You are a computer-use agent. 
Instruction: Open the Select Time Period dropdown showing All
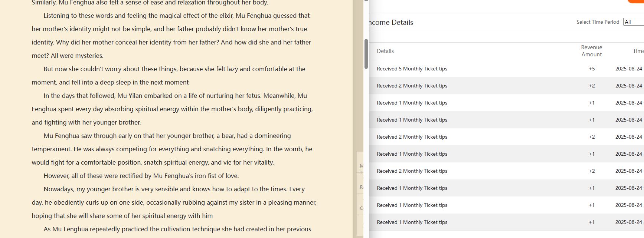(634, 22)
